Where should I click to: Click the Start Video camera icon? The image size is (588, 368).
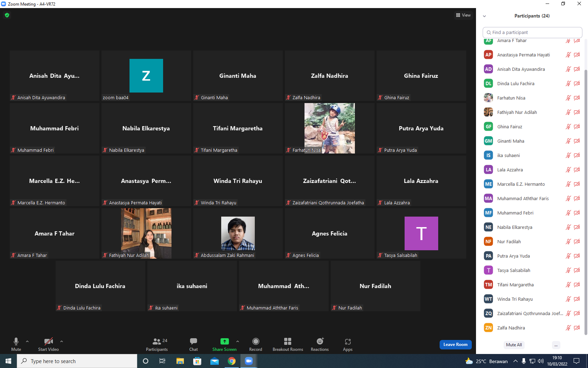[48, 341]
